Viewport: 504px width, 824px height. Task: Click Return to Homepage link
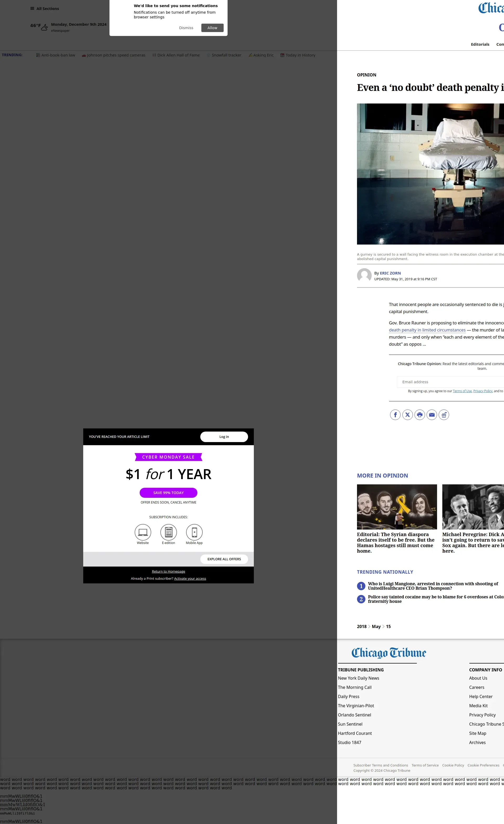click(x=169, y=572)
